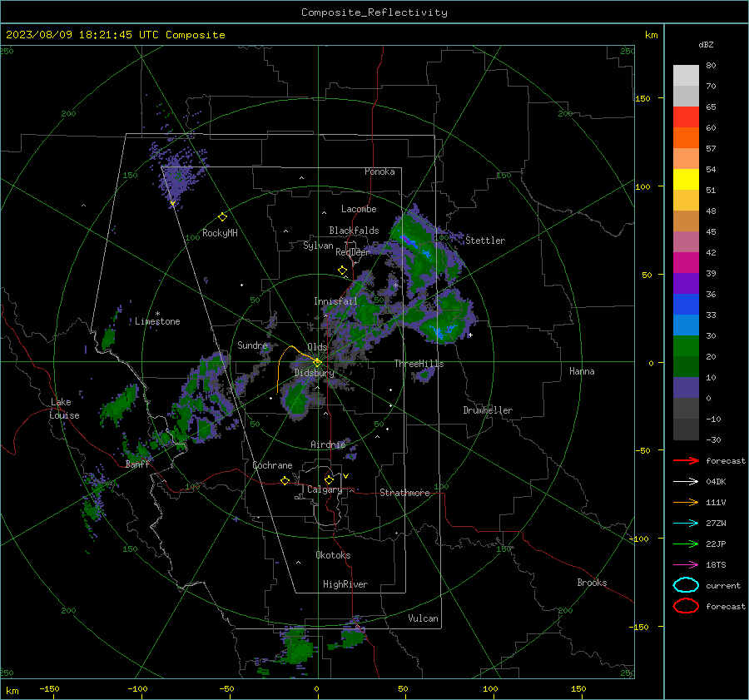Click the white 04DK arrow legend icon
This screenshot has height=700, width=749.
[x=686, y=482]
